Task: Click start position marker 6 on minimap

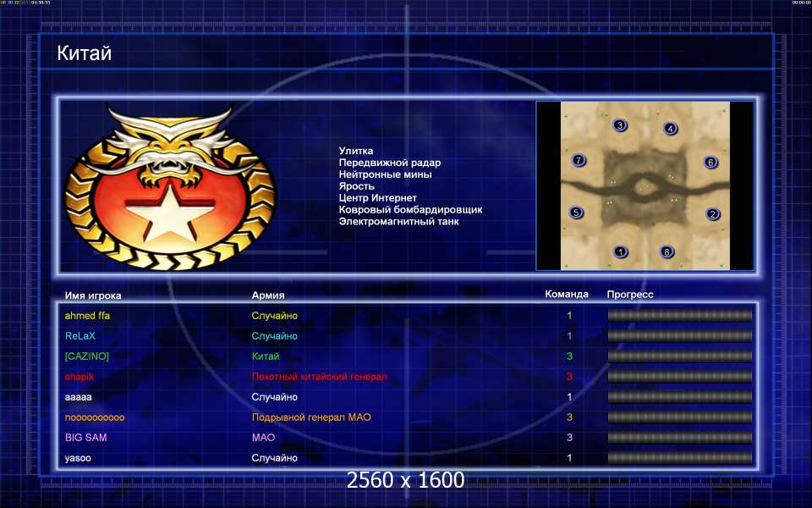Action: (x=710, y=163)
